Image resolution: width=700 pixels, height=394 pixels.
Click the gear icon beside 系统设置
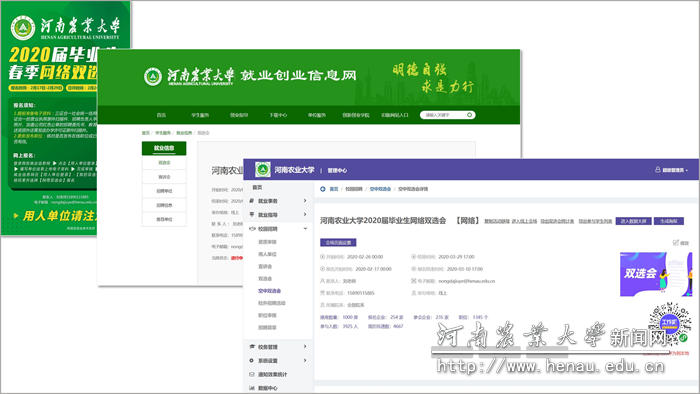252,361
